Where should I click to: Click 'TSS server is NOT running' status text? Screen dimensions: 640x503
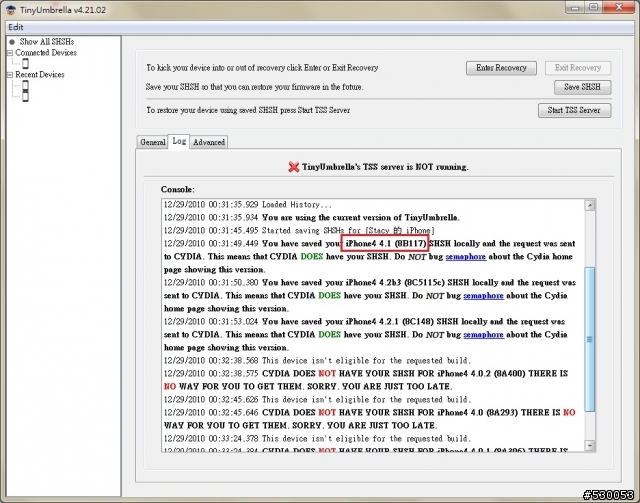click(385, 167)
